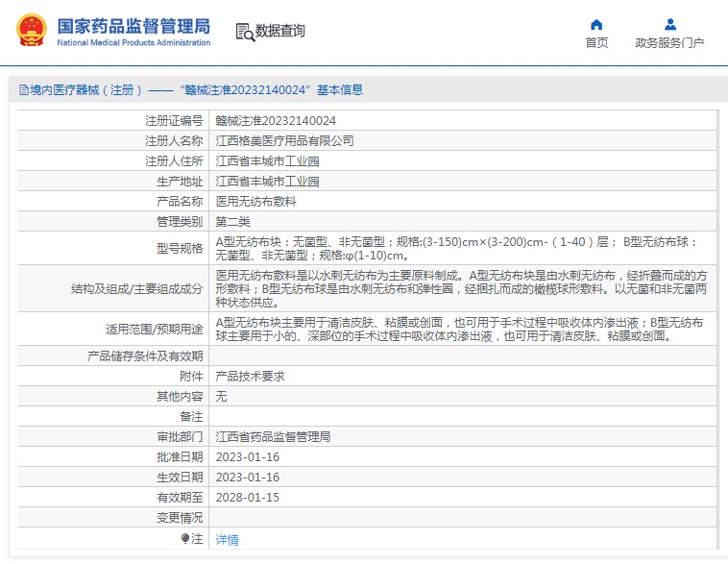Select management class 第二类
This screenshot has height=564, width=728.
pyautogui.click(x=232, y=222)
